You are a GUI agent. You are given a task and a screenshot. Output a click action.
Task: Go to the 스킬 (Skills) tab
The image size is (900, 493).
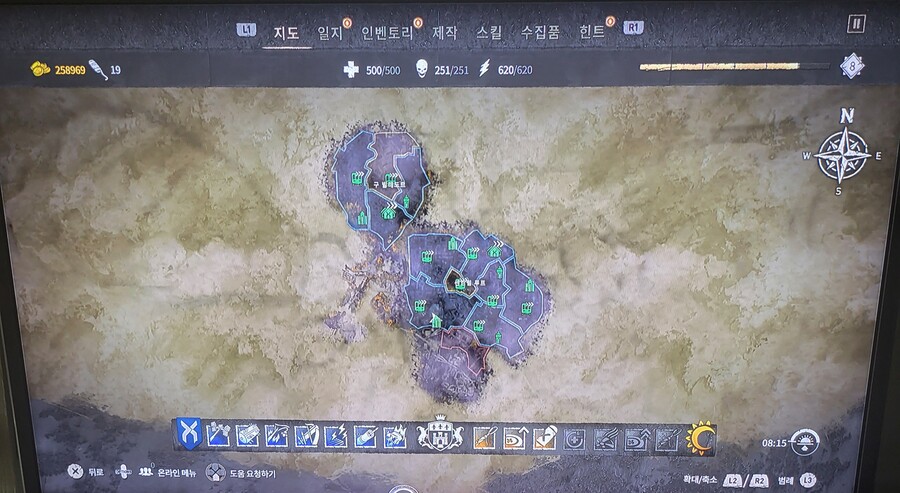pos(489,32)
